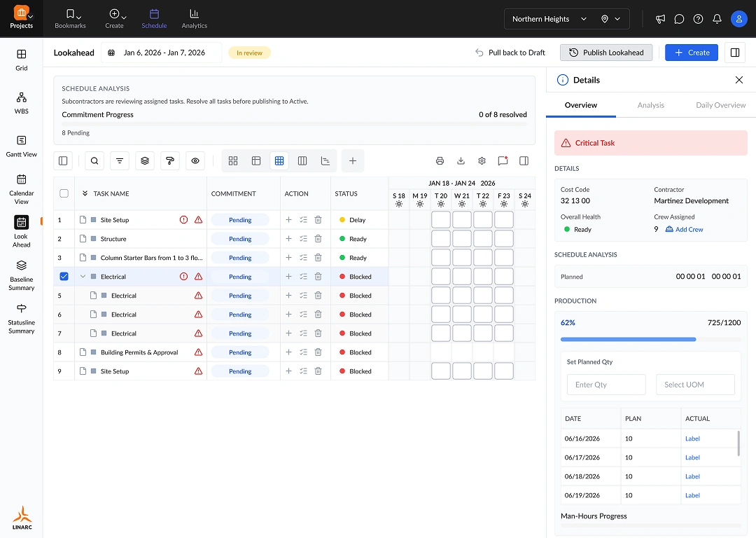Switch to the columns view icon
This screenshot has height=538, width=756.
(x=302, y=160)
